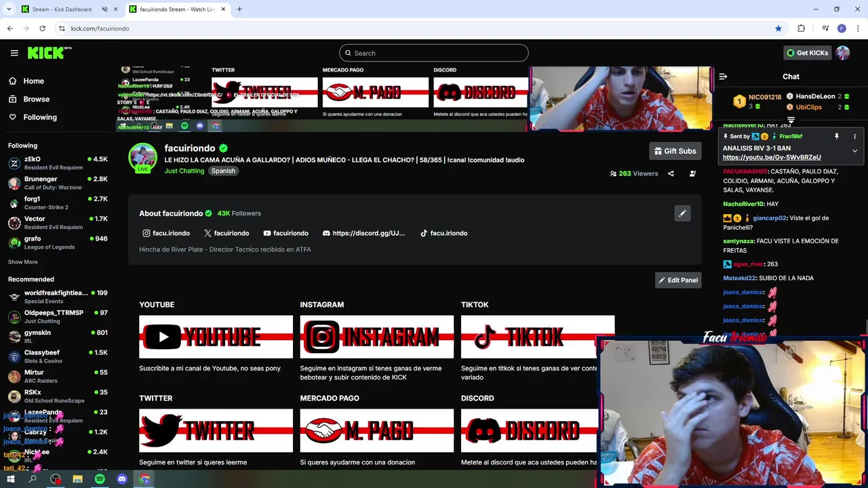Open a new browser tab
The width and height of the screenshot is (868, 488).
pyautogui.click(x=239, y=9)
